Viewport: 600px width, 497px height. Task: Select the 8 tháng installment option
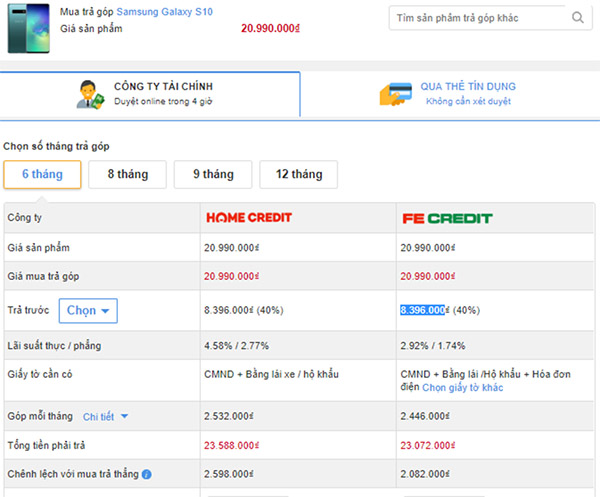point(128,174)
